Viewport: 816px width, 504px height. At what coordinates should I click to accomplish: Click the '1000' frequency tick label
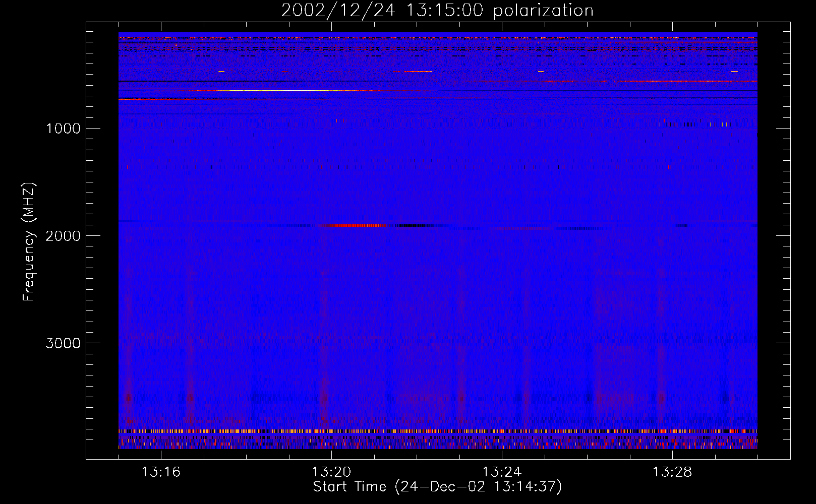[x=63, y=129]
